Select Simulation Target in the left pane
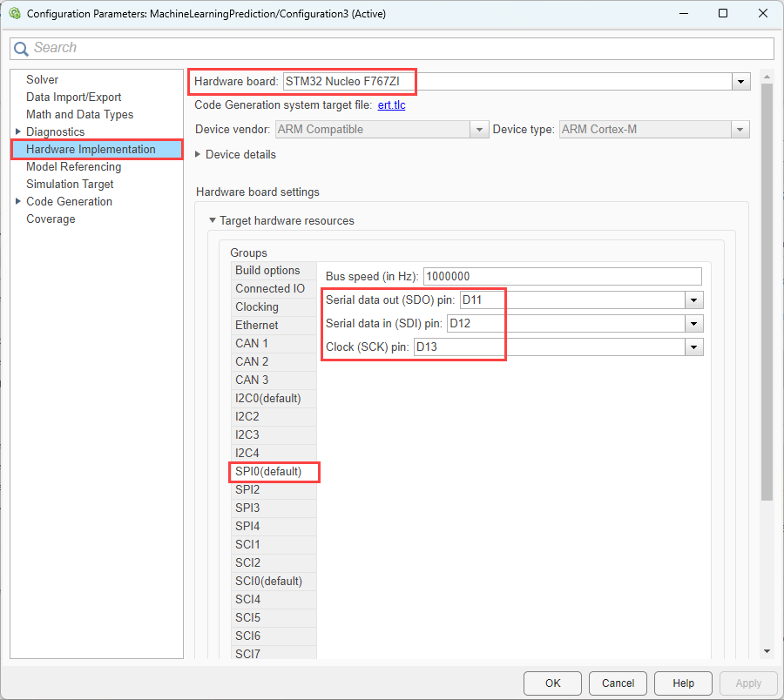 (70, 184)
